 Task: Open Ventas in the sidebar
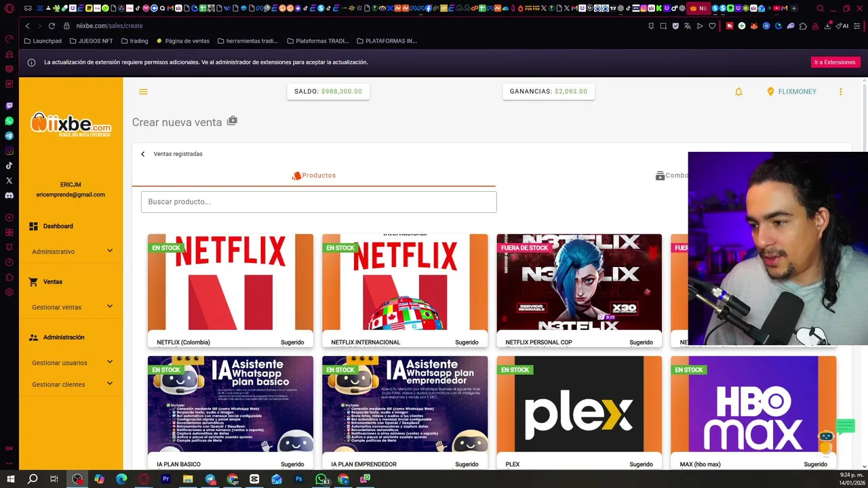point(46,282)
